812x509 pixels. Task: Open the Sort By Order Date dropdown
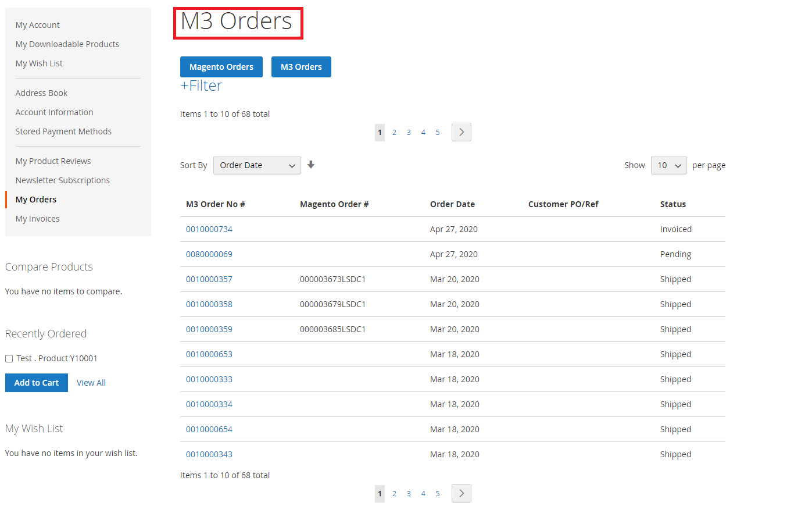tap(257, 165)
